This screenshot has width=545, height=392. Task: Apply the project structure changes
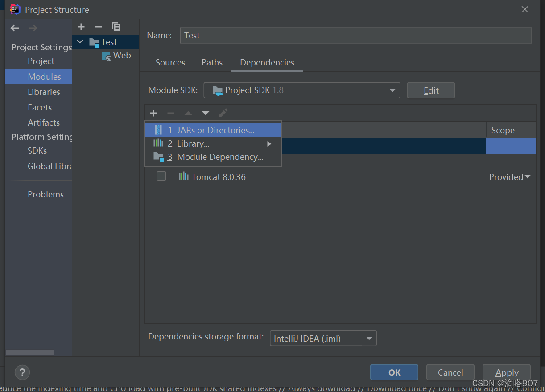[506, 372]
